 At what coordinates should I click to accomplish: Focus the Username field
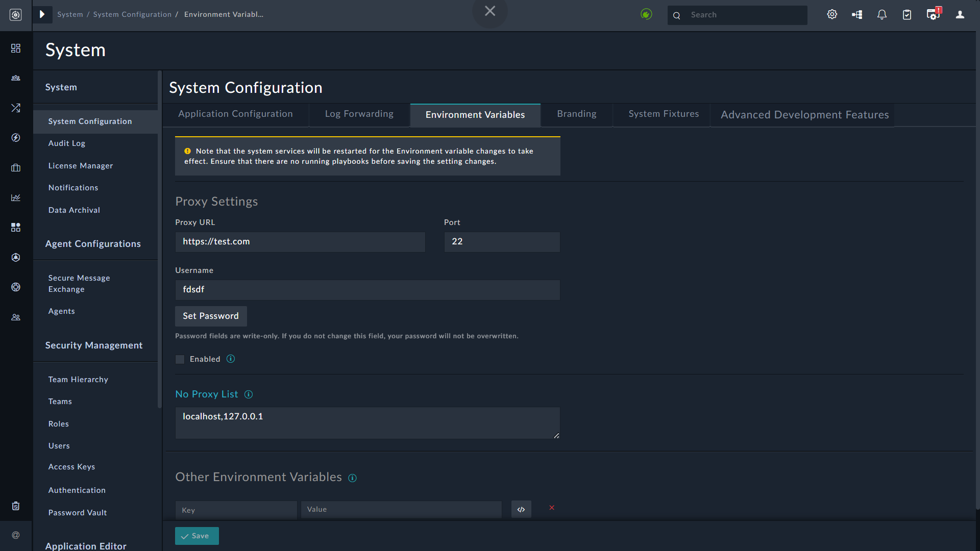coord(367,290)
